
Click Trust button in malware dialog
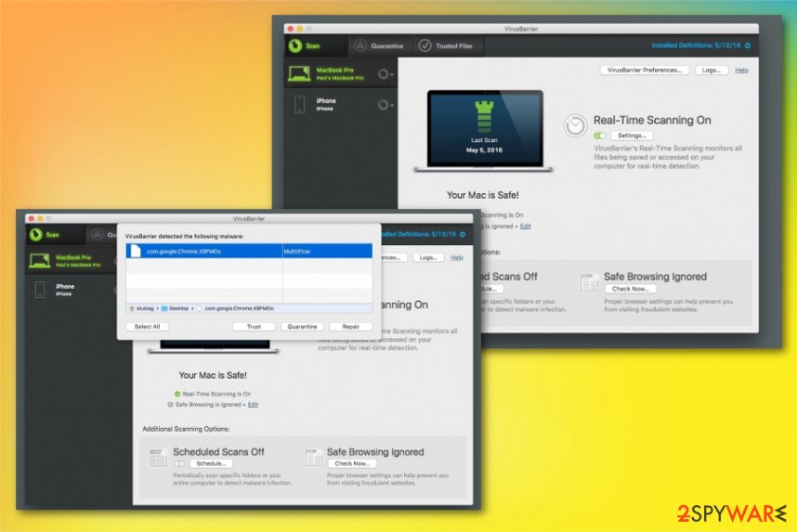point(254,327)
